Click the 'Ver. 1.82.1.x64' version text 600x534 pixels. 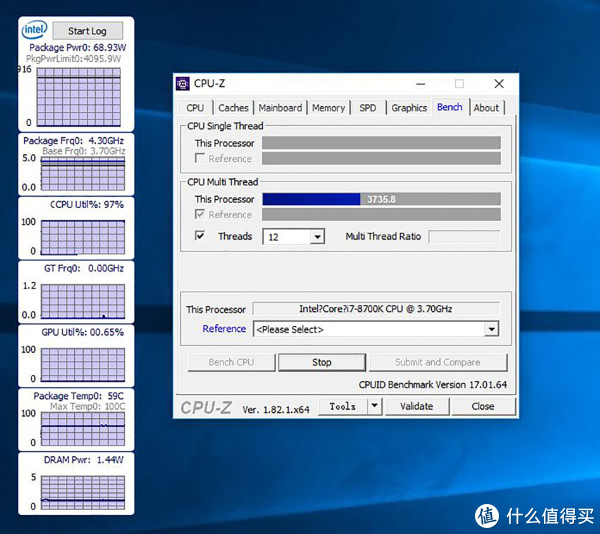pyautogui.click(x=276, y=409)
